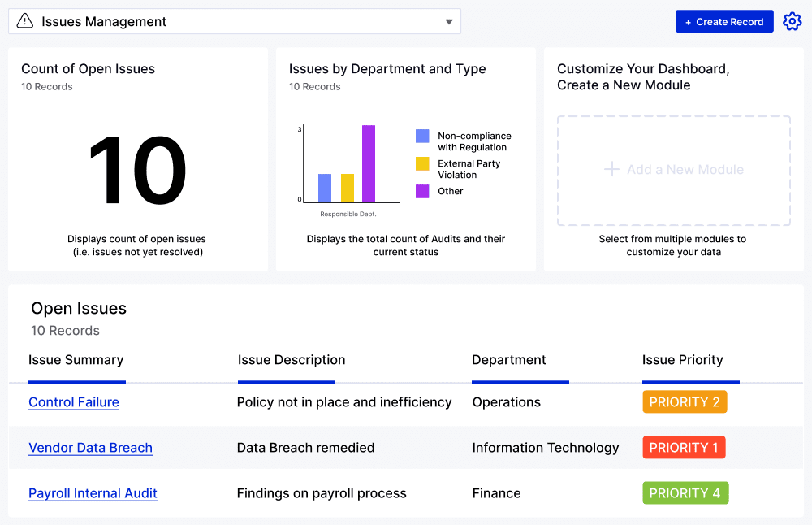The width and height of the screenshot is (812, 525).
Task: Open the Vendor Data Breach link
Action: (x=90, y=448)
